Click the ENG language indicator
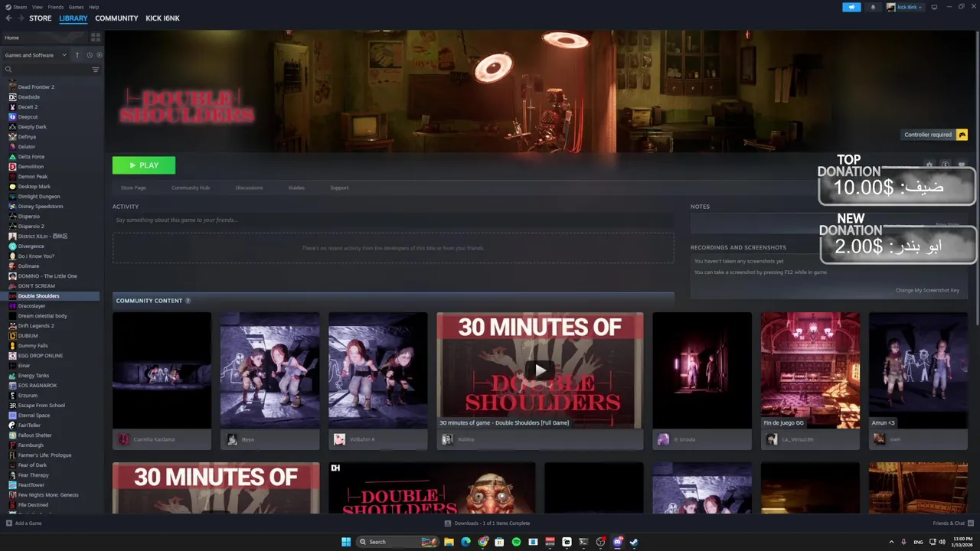This screenshot has width=980, height=551. [x=919, y=542]
